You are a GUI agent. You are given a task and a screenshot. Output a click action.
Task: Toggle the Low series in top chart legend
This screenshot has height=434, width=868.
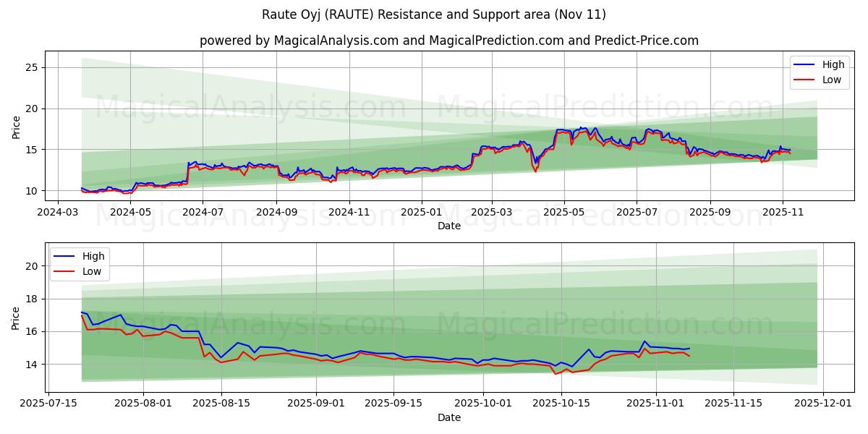click(x=830, y=80)
